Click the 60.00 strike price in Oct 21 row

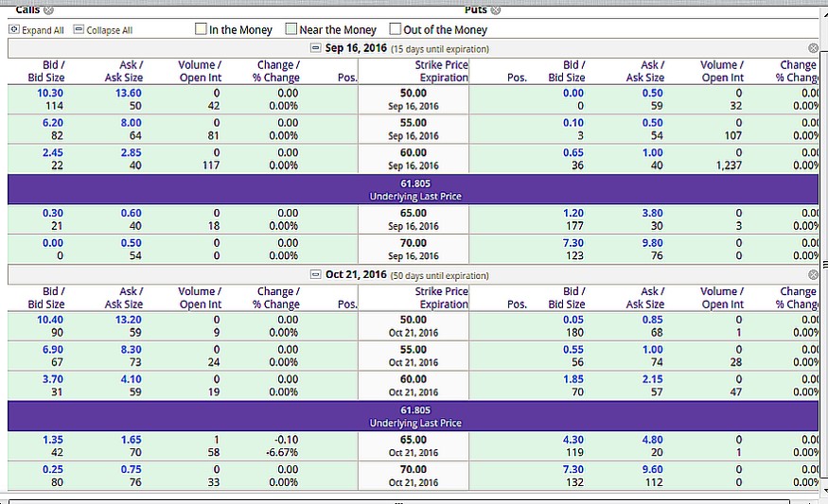click(x=414, y=380)
